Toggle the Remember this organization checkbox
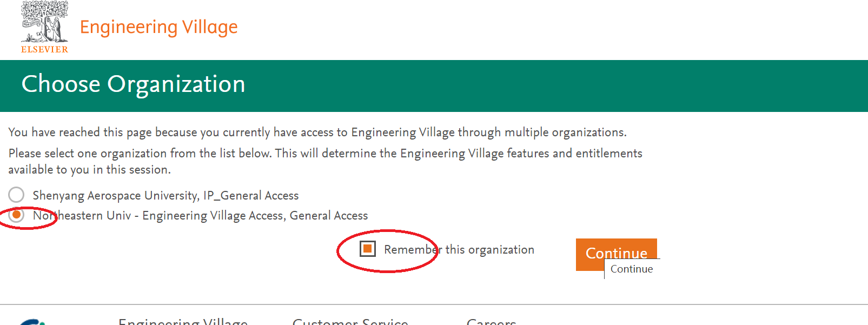868x325 pixels. click(x=368, y=249)
